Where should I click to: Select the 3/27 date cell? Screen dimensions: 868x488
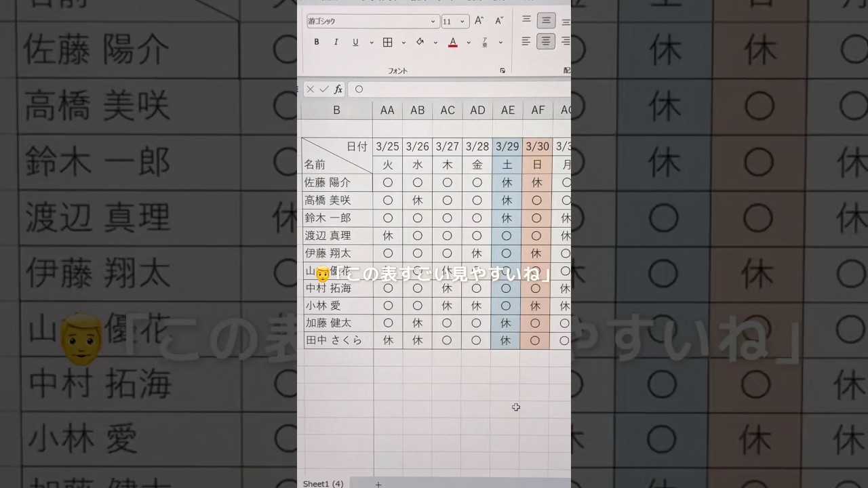pyautogui.click(x=448, y=147)
